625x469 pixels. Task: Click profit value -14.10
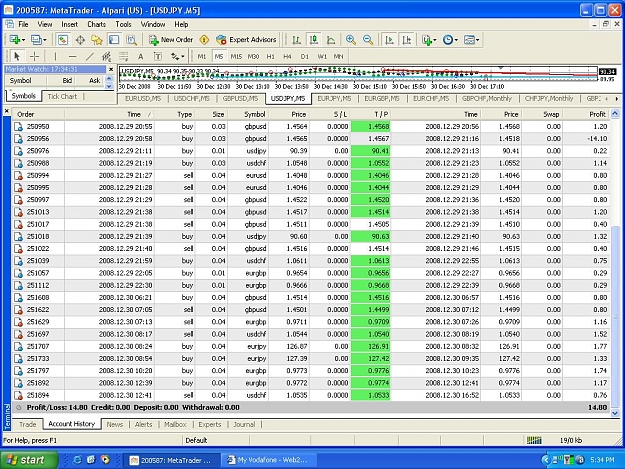[597, 139]
